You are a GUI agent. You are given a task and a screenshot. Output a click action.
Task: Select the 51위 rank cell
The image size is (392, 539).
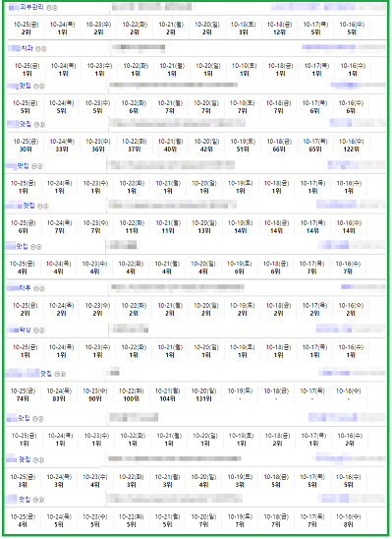pos(243,150)
